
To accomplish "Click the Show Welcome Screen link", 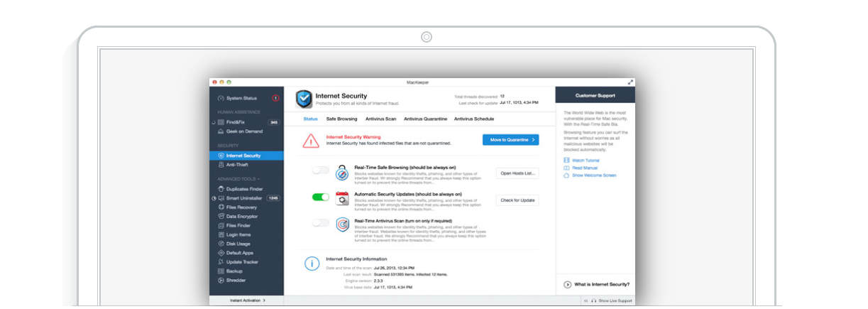I will coord(590,175).
